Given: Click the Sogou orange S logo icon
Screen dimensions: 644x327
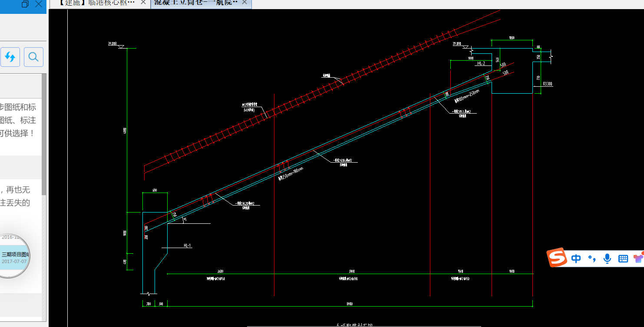Looking at the screenshot, I should coord(557,258).
